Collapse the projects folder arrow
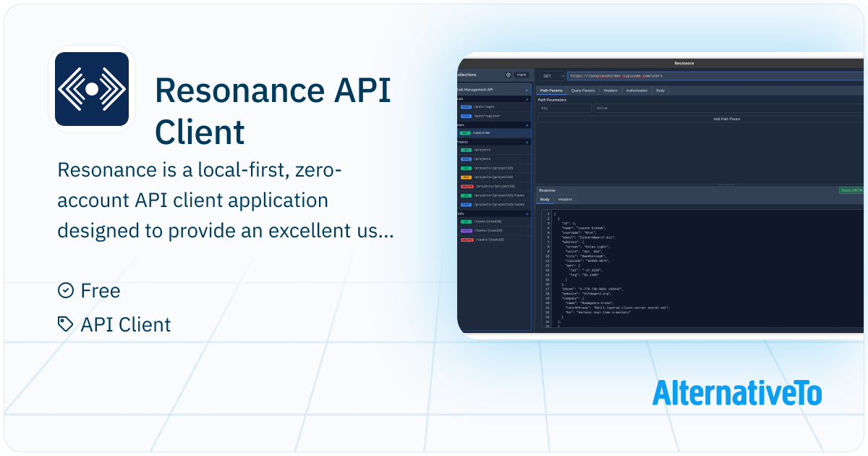The height and width of the screenshot is (456, 868). [x=527, y=143]
